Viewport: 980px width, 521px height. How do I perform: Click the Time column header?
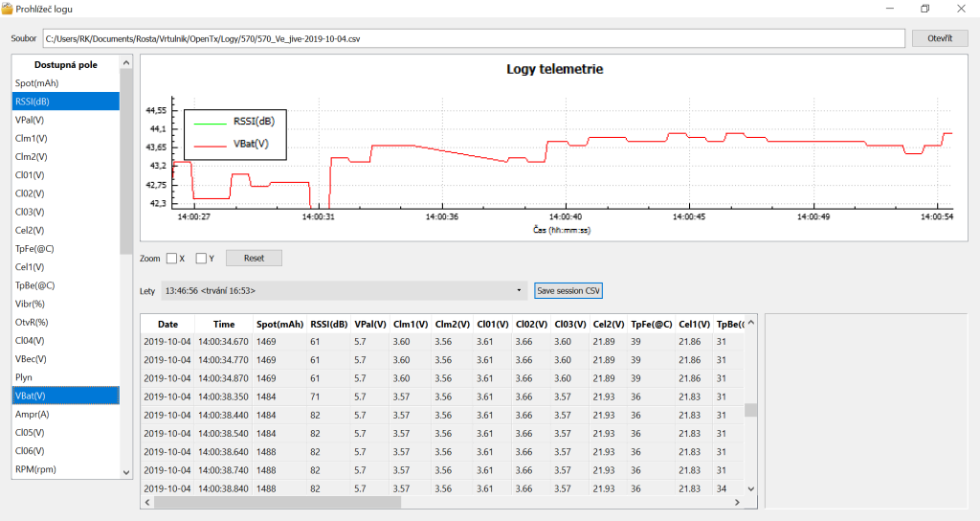coord(224,324)
